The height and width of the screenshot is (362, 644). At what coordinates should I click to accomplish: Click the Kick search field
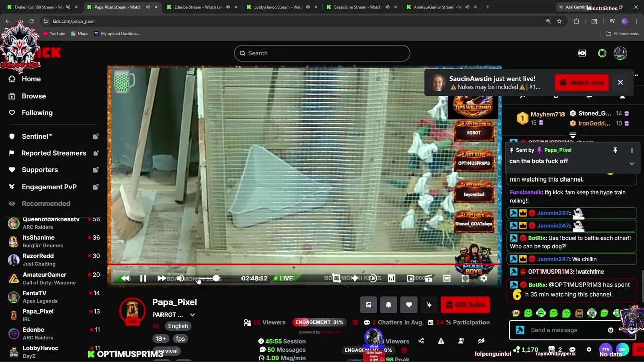click(x=322, y=53)
